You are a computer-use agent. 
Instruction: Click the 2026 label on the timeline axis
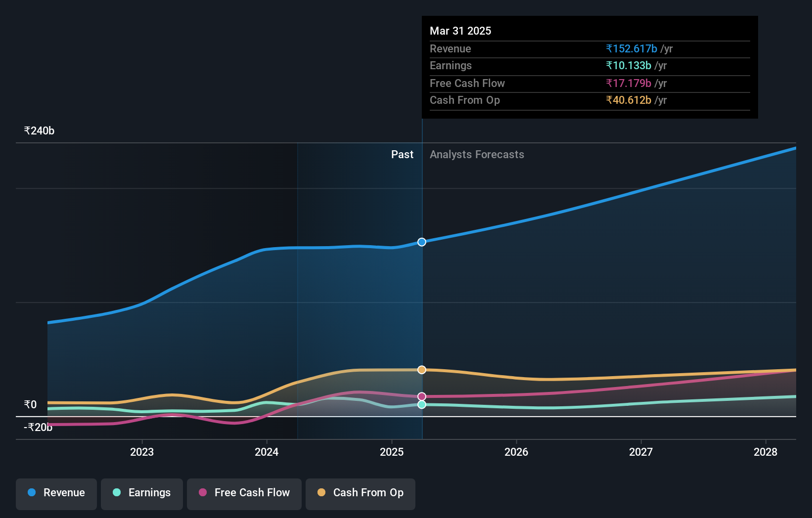tap(516, 451)
